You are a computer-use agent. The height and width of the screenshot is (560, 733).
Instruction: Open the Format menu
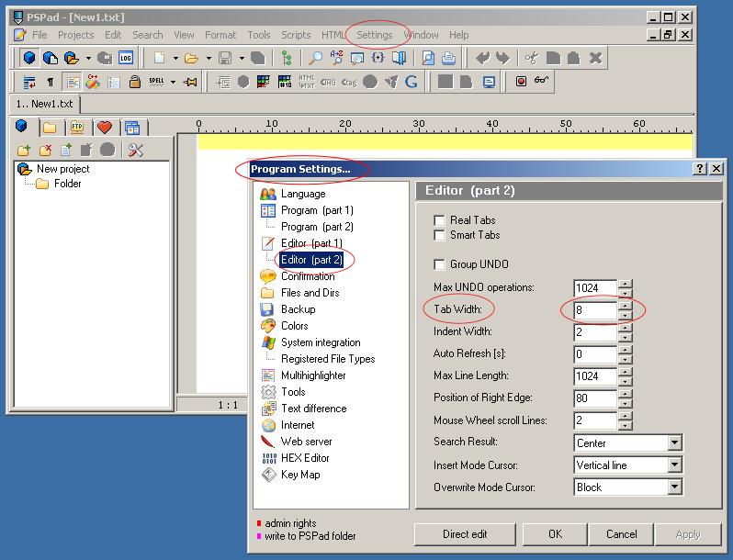click(220, 35)
